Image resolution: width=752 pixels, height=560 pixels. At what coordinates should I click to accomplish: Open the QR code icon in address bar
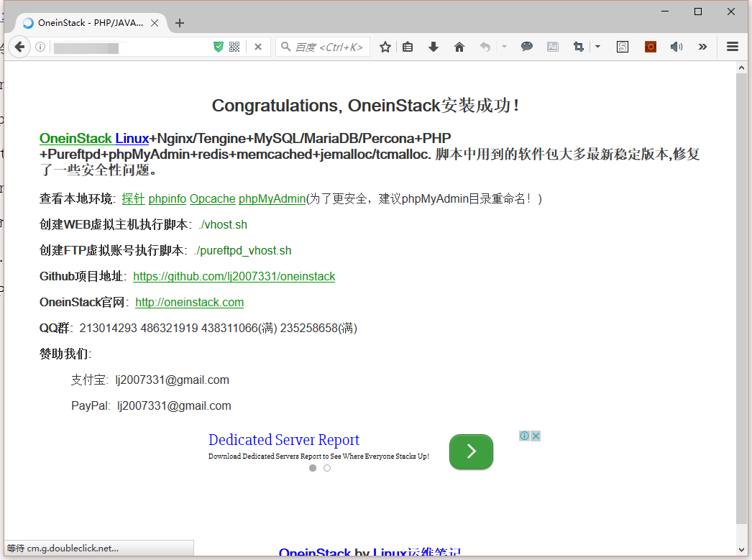[234, 47]
